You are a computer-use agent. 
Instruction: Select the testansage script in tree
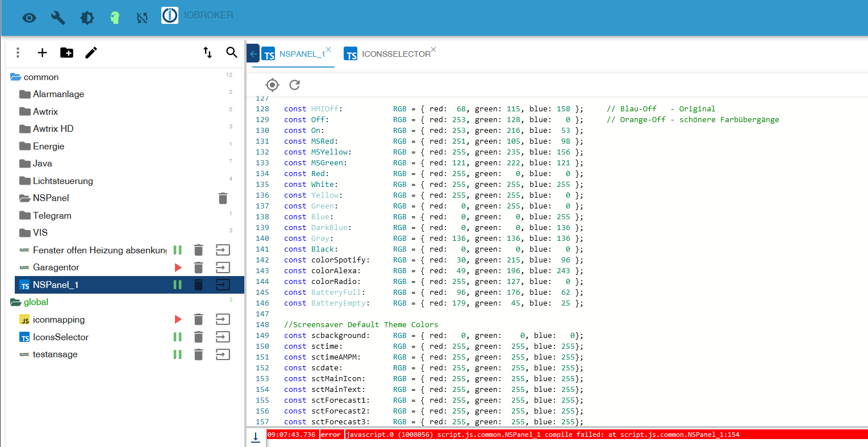click(x=55, y=354)
